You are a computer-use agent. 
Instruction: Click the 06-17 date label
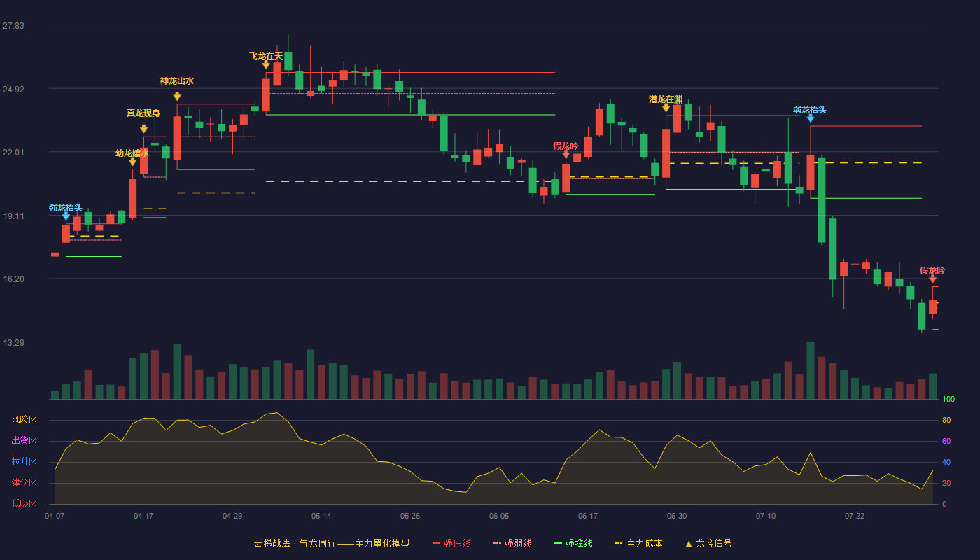point(588,516)
